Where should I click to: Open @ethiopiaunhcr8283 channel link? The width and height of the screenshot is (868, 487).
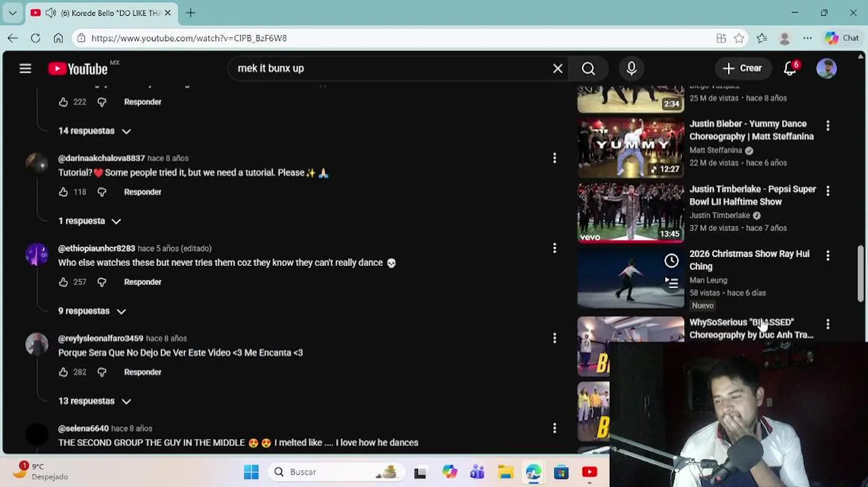[97, 248]
